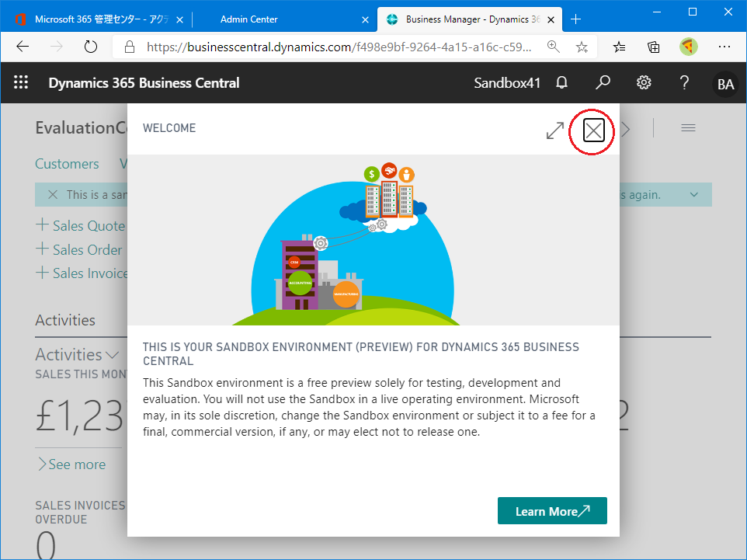Close the Business Manager tab
The image size is (747, 560).
tap(551, 19)
